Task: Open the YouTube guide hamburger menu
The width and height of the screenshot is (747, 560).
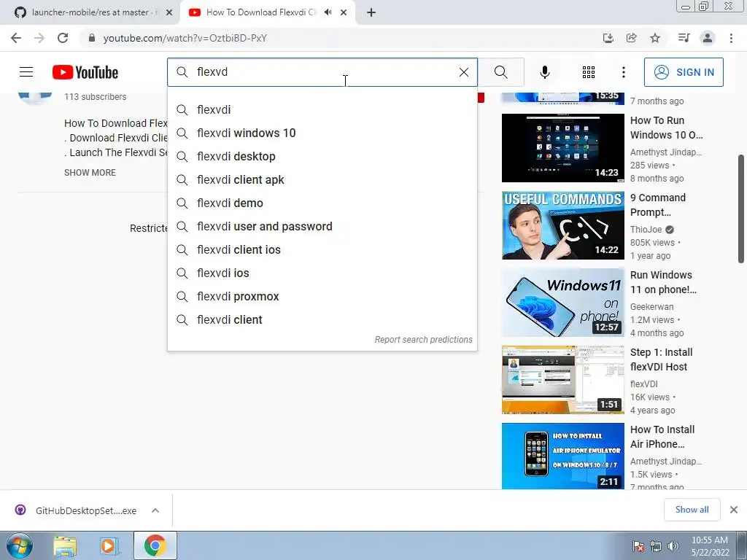Action: 26,72
